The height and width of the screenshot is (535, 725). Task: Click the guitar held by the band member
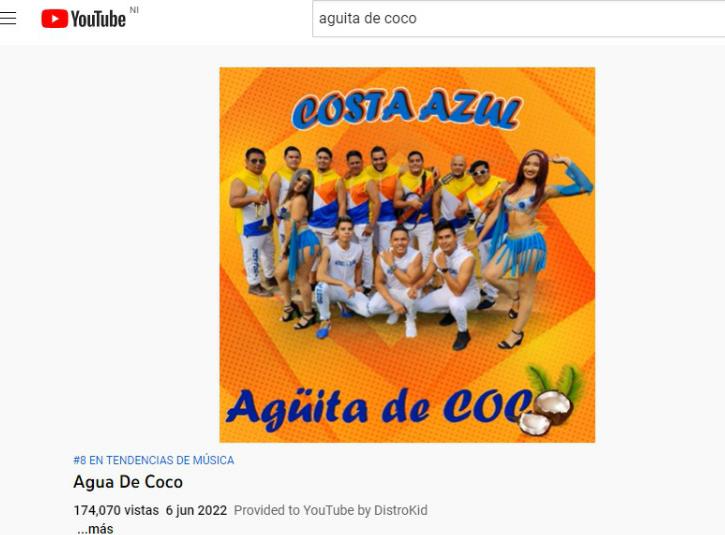click(x=423, y=201)
